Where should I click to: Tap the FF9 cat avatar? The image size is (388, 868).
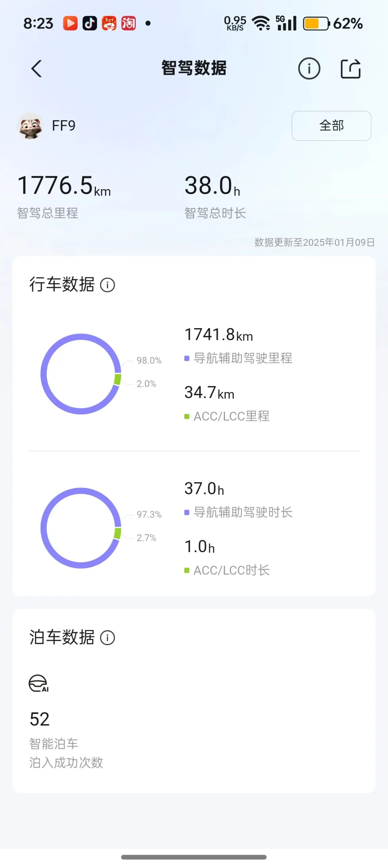pos(30,126)
